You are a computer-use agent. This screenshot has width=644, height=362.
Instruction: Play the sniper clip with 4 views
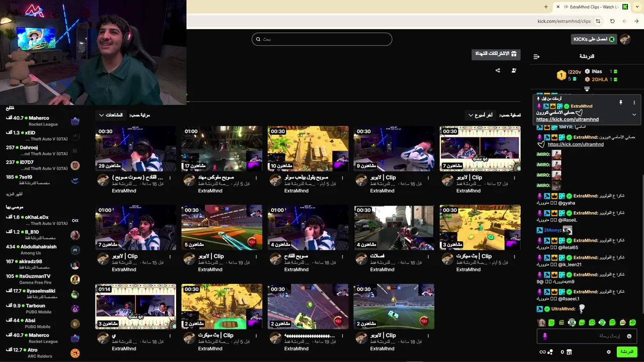pyautogui.click(x=394, y=228)
